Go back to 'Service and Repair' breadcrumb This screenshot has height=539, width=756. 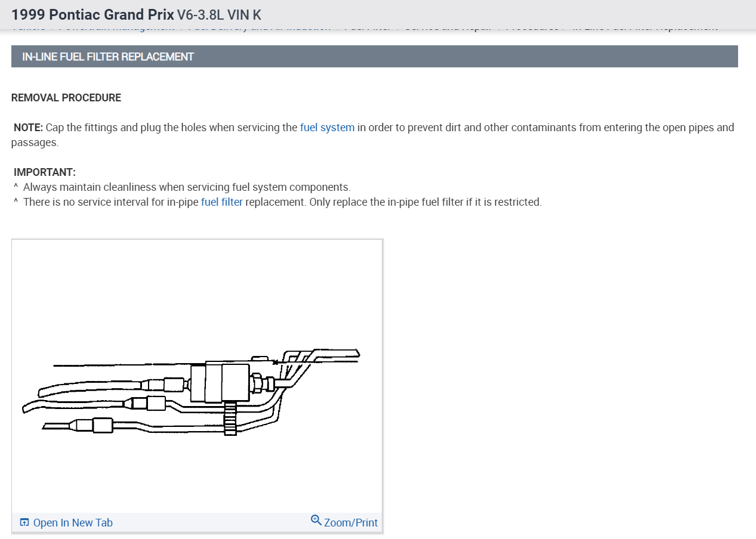pos(448,28)
